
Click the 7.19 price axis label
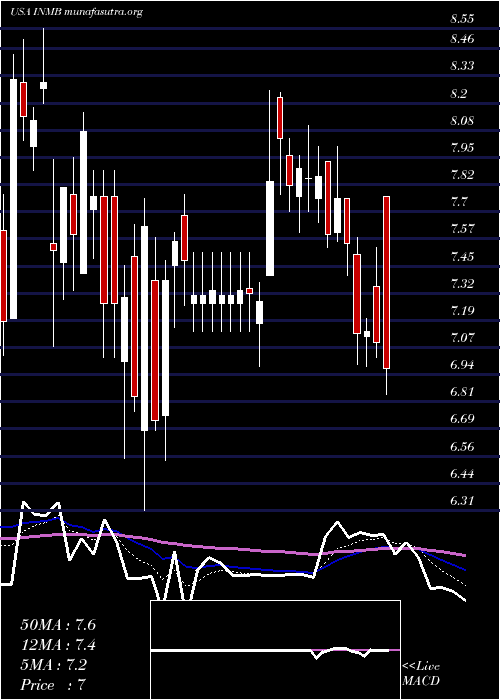click(462, 311)
